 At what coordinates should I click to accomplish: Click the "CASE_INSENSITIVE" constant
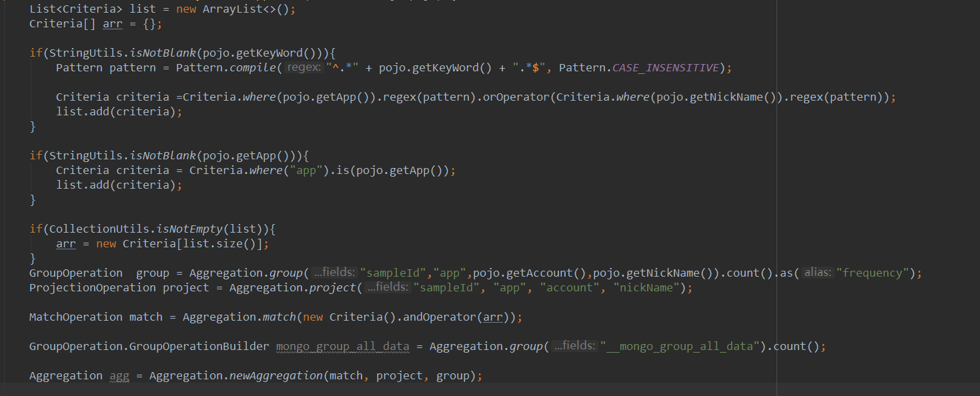coord(665,67)
